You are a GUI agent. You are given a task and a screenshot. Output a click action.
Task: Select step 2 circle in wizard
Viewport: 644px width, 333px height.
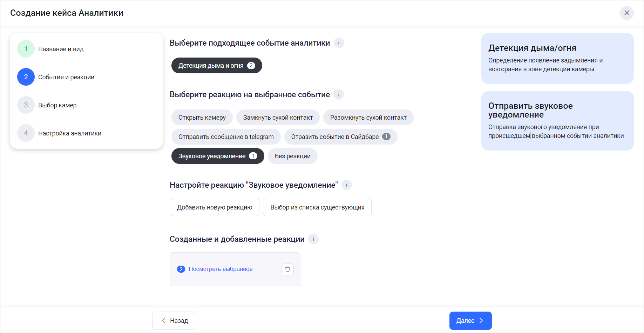click(x=26, y=77)
